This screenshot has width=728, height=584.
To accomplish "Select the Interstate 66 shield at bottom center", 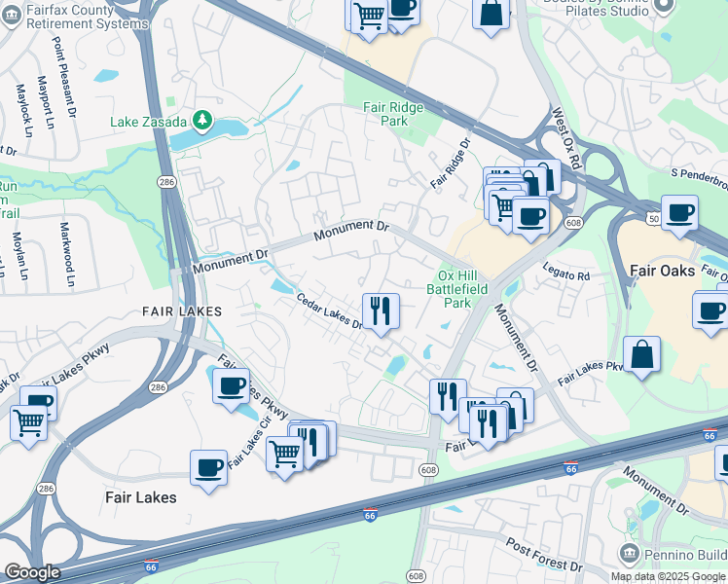I will [x=370, y=514].
